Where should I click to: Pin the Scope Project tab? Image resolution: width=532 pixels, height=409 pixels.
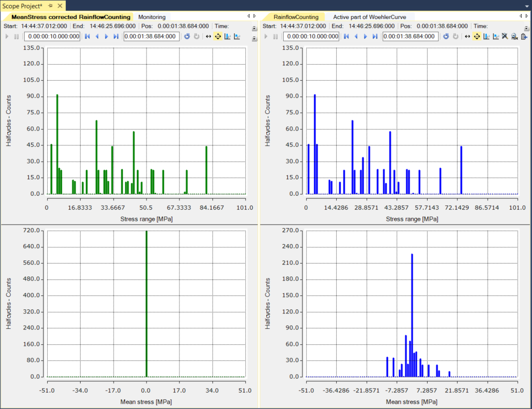point(50,6)
